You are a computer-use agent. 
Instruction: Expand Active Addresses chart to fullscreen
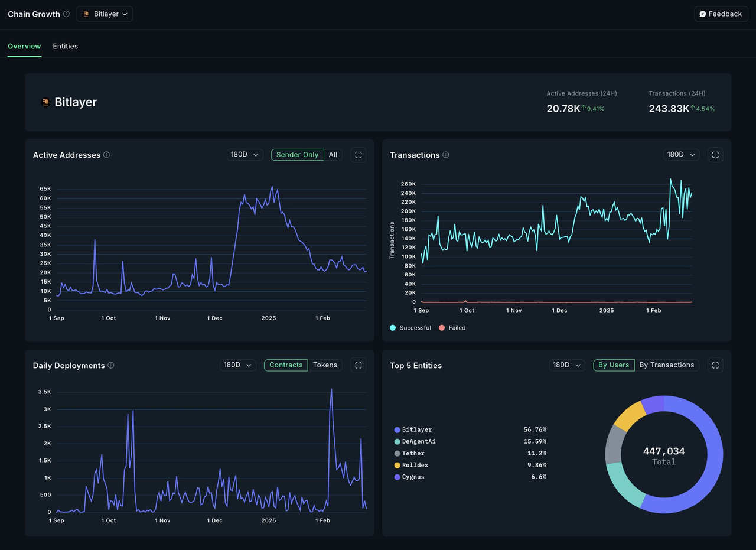tap(359, 155)
